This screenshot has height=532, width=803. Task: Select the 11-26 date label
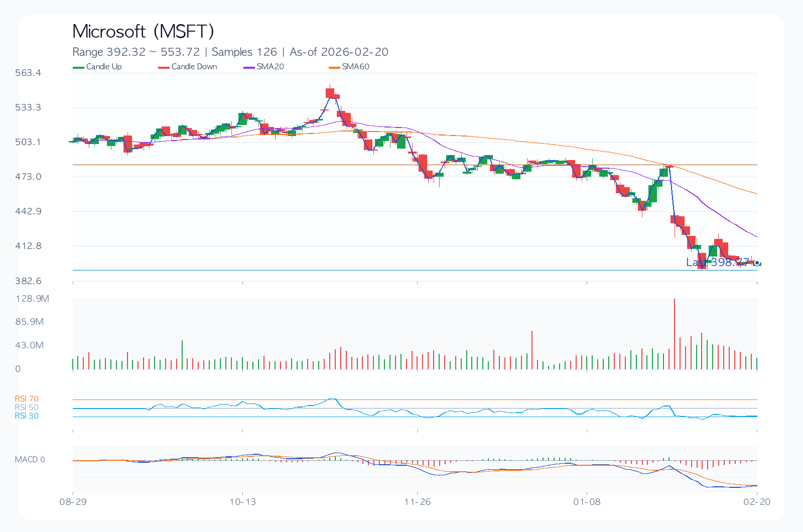point(418,502)
